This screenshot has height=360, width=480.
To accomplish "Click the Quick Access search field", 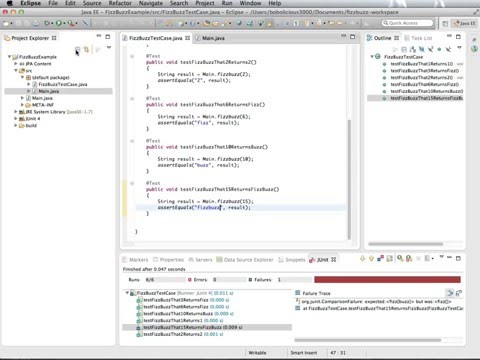I will tap(408, 23).
